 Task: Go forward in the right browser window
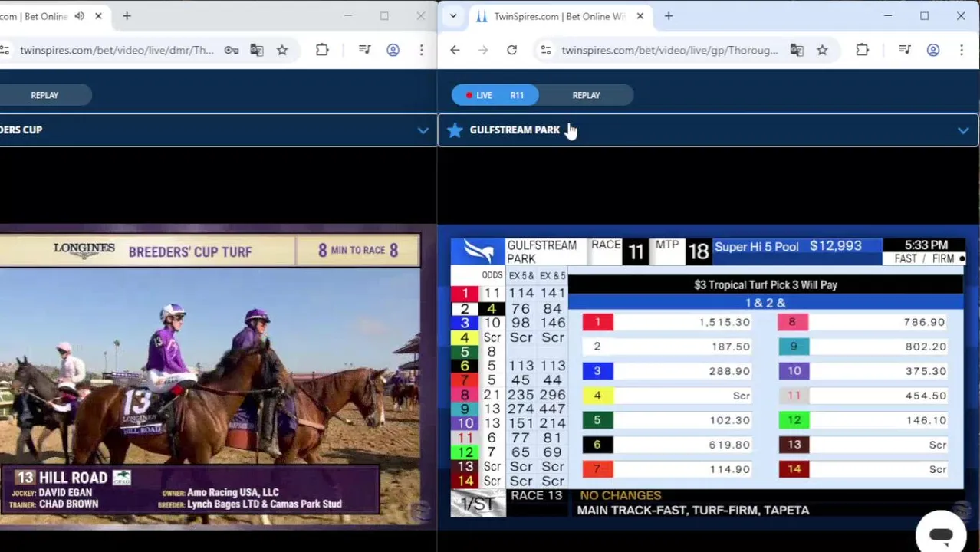click(483, 51)
